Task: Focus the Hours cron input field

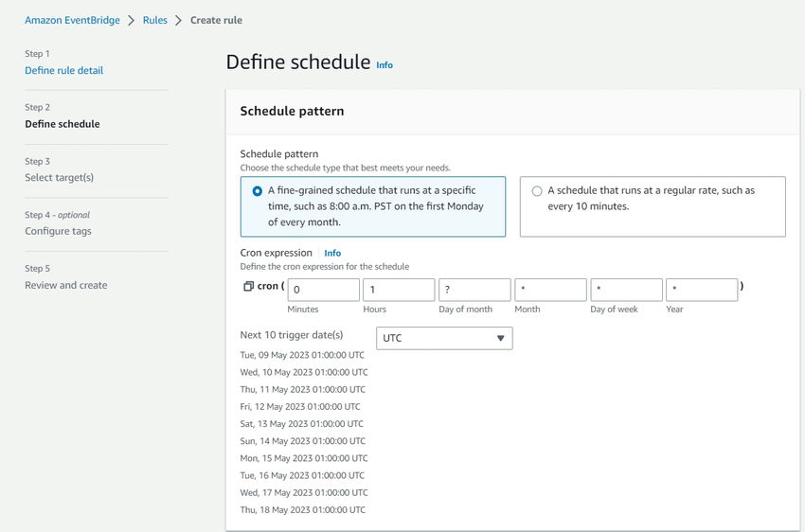Action: point(399,290)
